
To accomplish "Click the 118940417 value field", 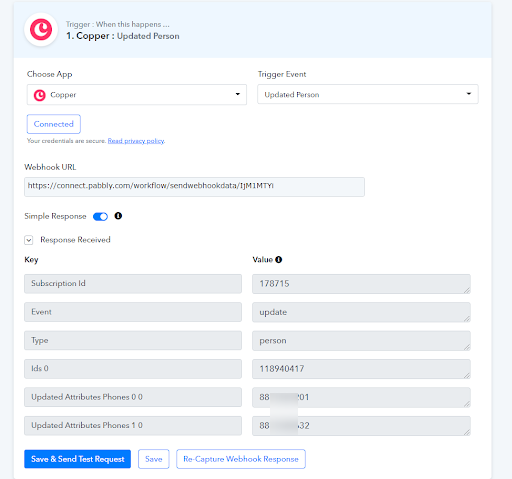I will [361, 369].
